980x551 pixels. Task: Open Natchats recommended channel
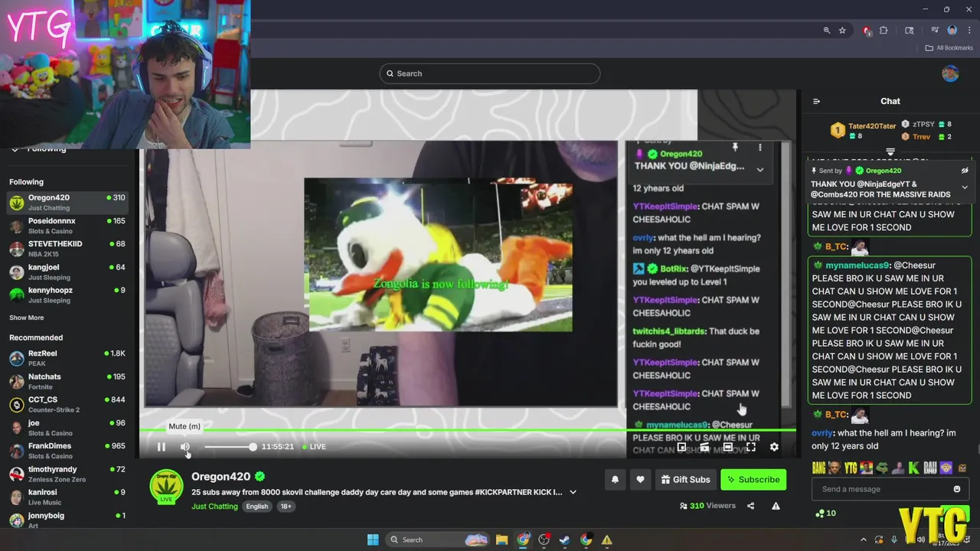point(67,381)
